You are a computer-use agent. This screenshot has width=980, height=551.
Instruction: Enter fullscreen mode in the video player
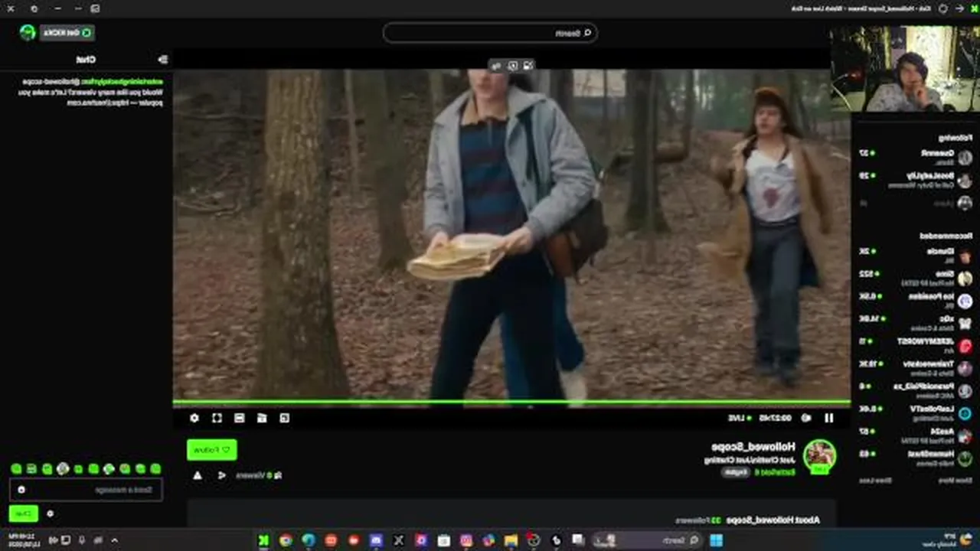[217, 418]
